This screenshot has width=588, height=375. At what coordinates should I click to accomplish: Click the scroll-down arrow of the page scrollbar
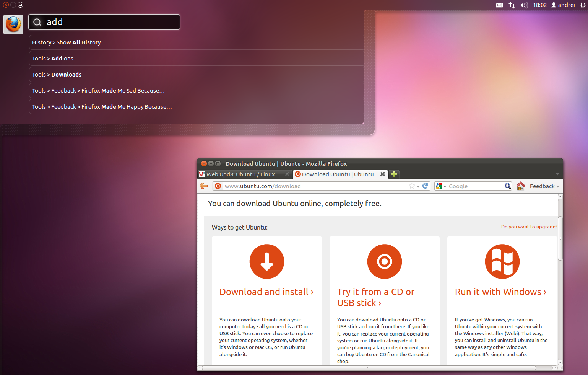point(560,362)
